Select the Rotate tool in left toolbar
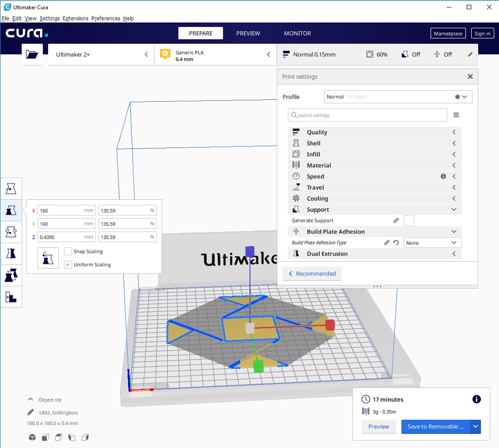Image resolution: width=499 pixels, height=448 pixels. click(x=11, y=232)
